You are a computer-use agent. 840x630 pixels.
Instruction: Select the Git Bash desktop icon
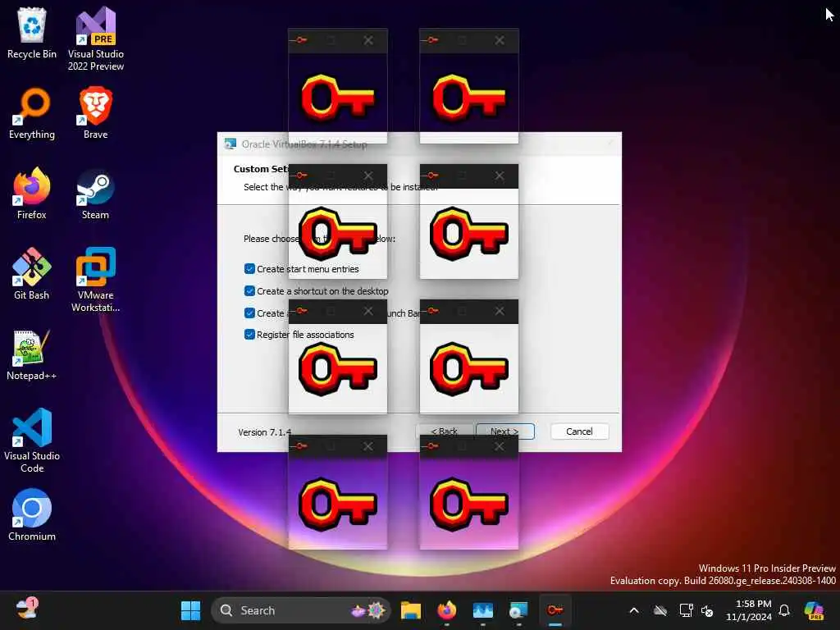pyautogui.click(x=32, y=274)
